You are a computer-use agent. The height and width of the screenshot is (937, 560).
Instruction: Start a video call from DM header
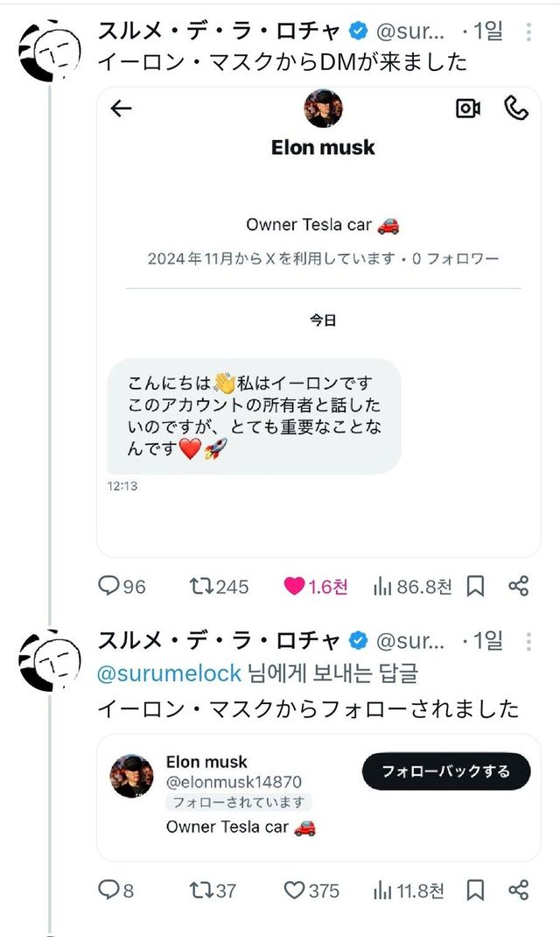(x=468, y=108)
